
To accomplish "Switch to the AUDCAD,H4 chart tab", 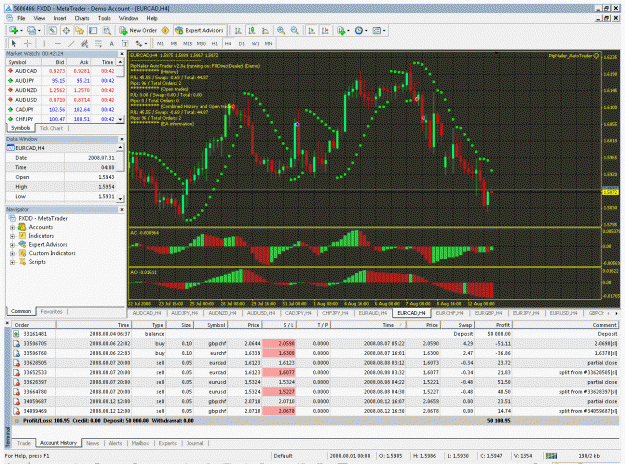I will (x=147, y=313).
